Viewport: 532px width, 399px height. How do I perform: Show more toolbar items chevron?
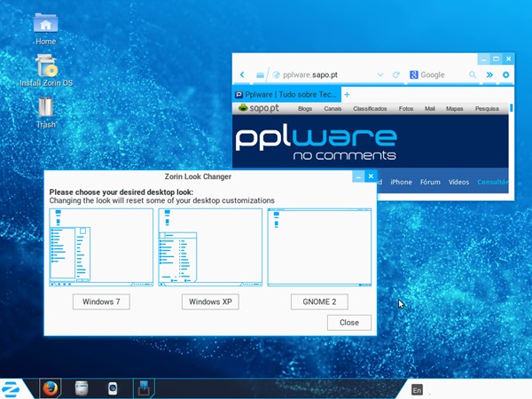pos(489,74)
